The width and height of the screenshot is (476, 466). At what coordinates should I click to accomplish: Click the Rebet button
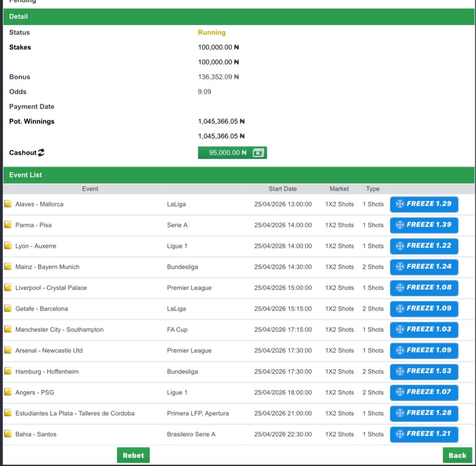pyautogui.click(x=133, y=455)
